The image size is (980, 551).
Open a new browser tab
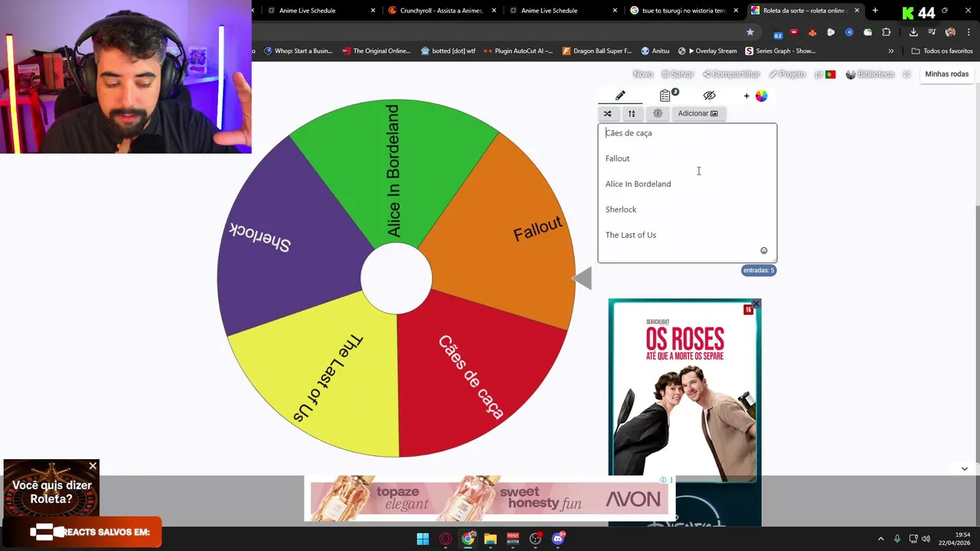tap(875, 11)
